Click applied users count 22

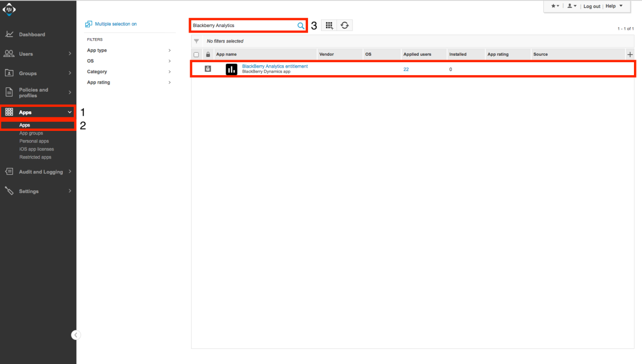(x=406, y=70)
